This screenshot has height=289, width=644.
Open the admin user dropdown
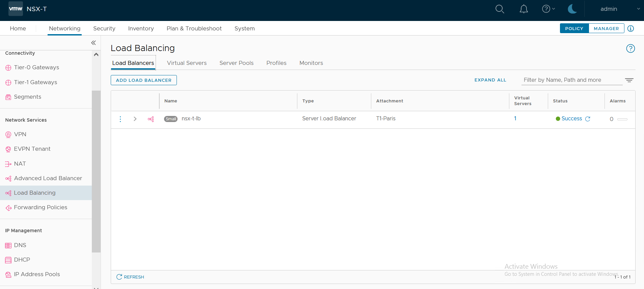[620, 9]
